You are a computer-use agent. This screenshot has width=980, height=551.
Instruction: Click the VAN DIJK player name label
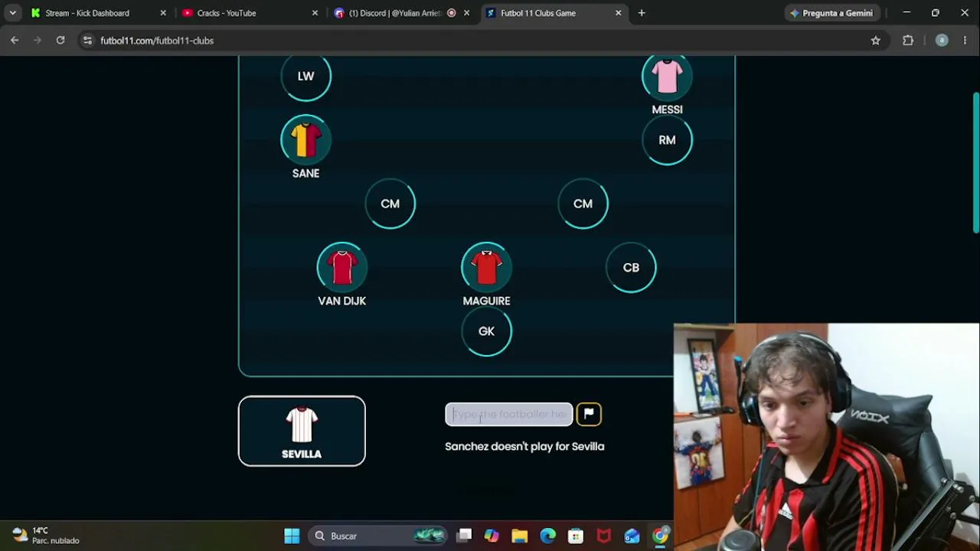[342, 301]
